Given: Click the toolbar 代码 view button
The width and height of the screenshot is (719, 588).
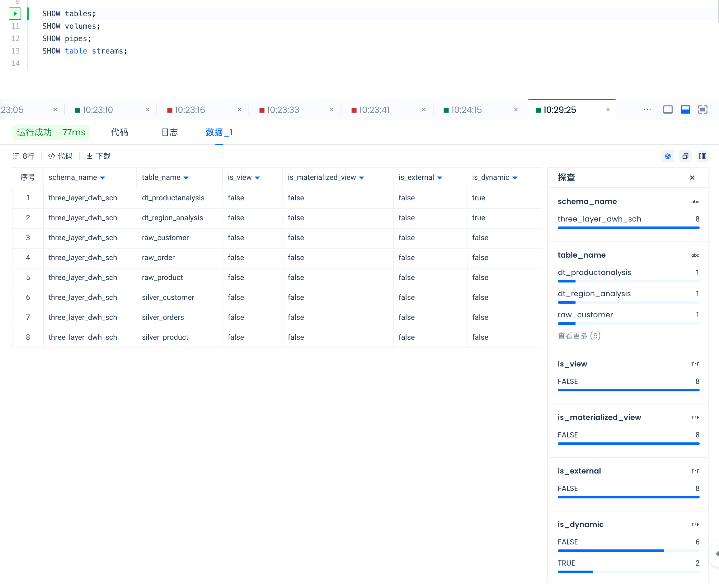Looking at the screenshot, I should (60, 156).
